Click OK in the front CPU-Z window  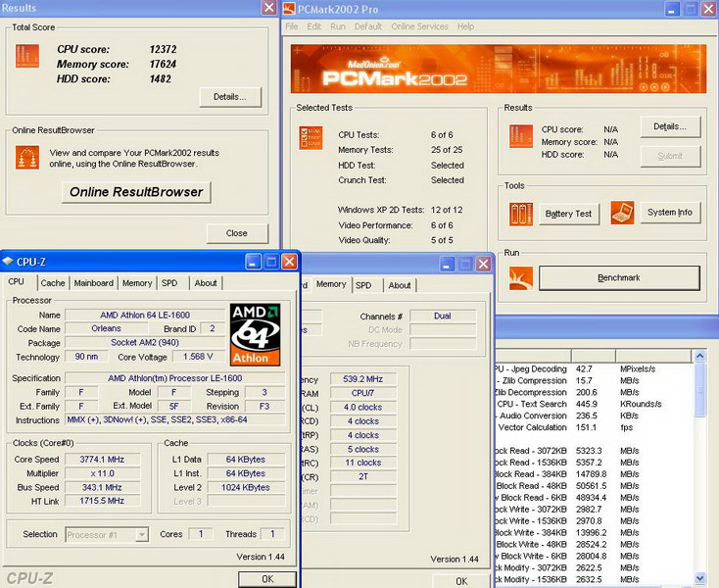coord(267,579)
